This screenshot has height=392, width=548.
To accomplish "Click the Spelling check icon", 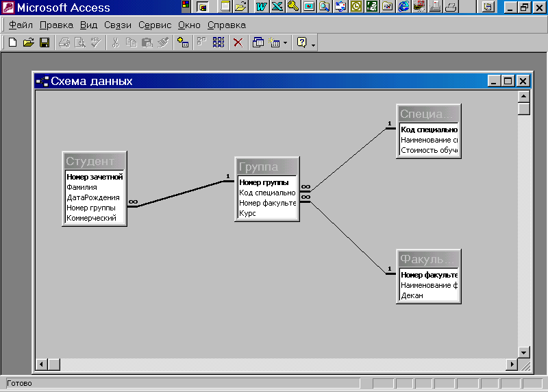I will 96,42.
